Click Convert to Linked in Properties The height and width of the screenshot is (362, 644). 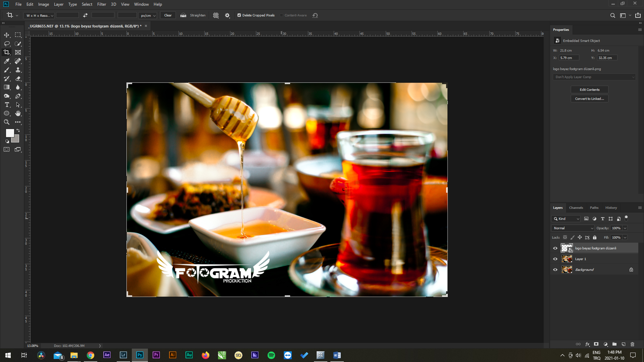coord(589,99)
